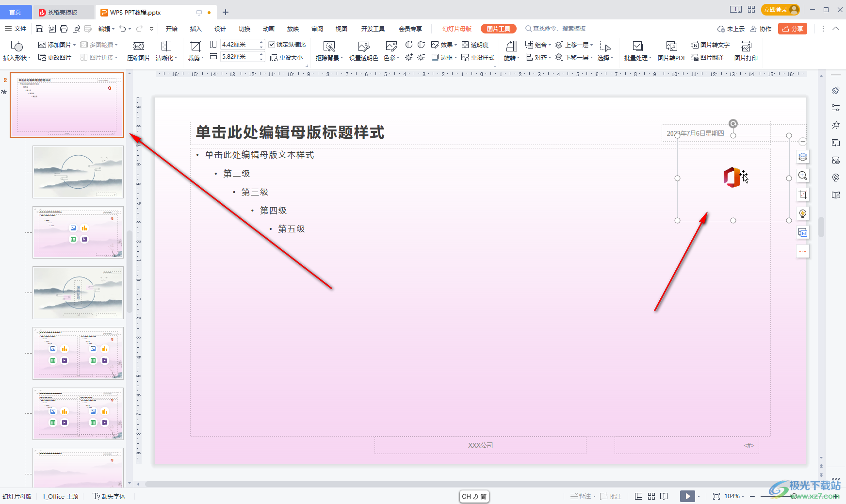The width and height of the screenshot is (846, 504).
Task: Switch to normal view in status bar
Action: [639, 496]
